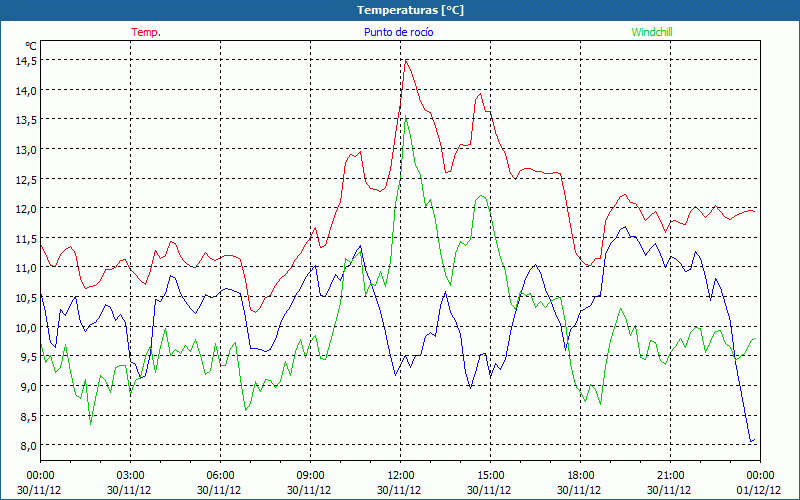Click the 11,5 y-axis value
This screenshot has height=500, width=800.
(27, 238)
